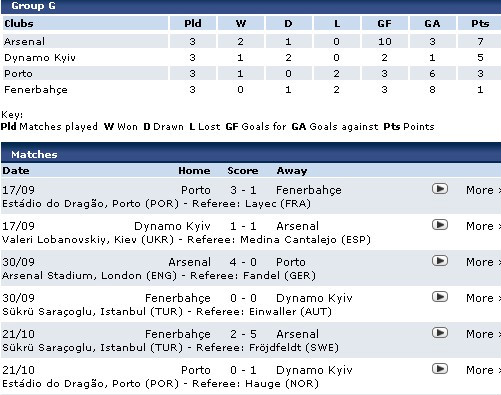Open More link for Porto 0-1 Dynamo Kyiv
The height and width of the screenshot is (395, 501).
[483, 370]
